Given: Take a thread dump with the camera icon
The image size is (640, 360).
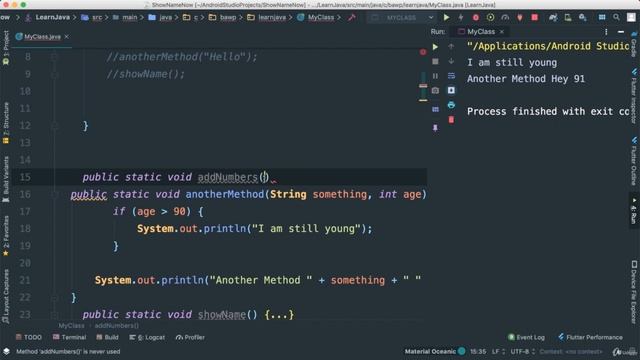Looking at the screenshot, I should coord(435,90).
